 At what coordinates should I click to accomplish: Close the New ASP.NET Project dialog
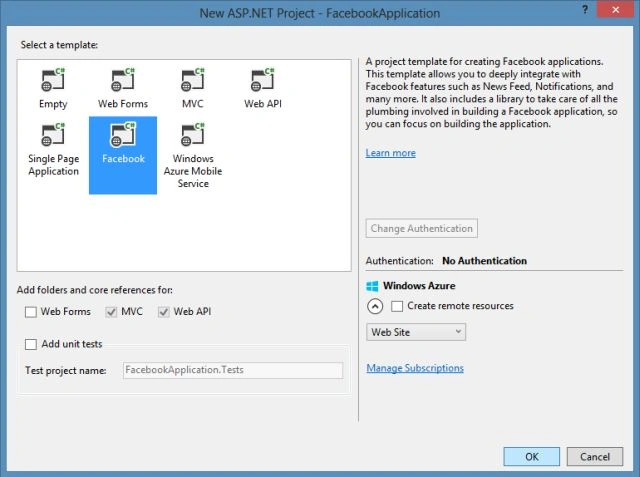tap(616, 10)
